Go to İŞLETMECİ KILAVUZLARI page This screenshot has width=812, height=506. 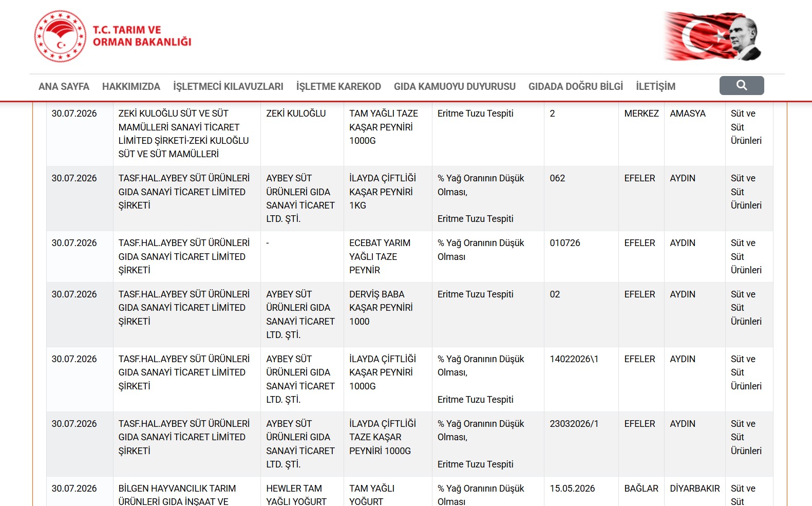[x=228, y=86]
